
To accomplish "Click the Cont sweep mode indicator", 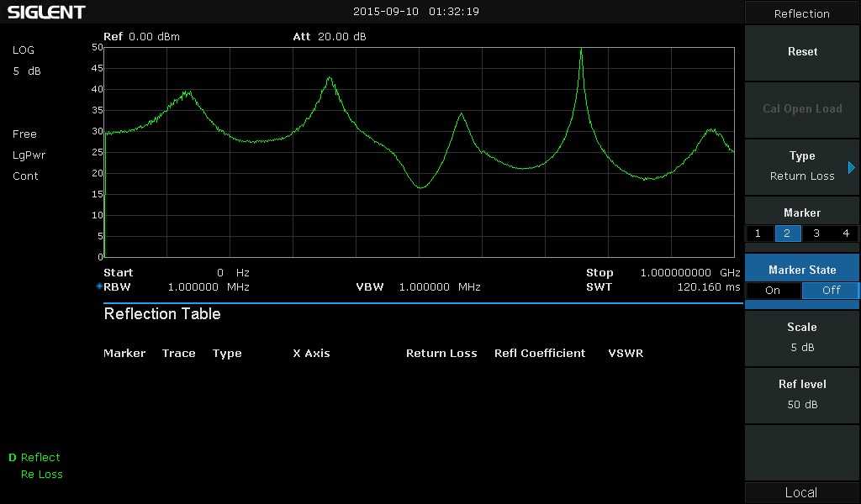I will [25, 176].
